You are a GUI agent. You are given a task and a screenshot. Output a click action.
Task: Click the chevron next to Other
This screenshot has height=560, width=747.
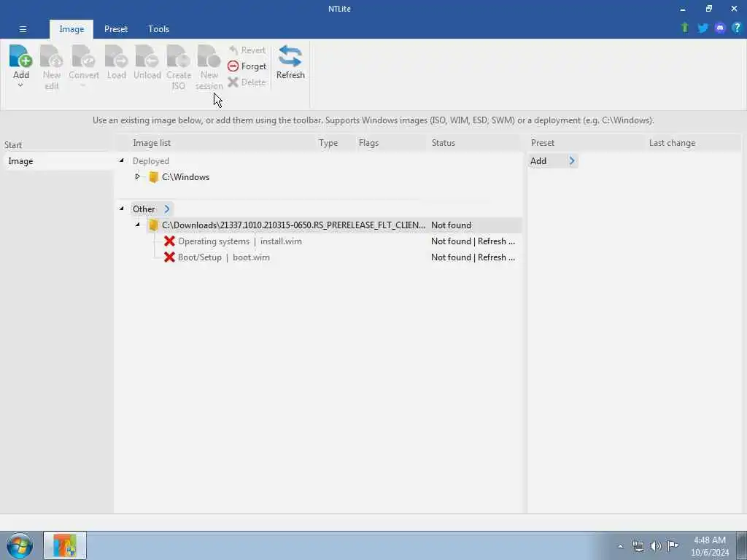pos(167,209)
